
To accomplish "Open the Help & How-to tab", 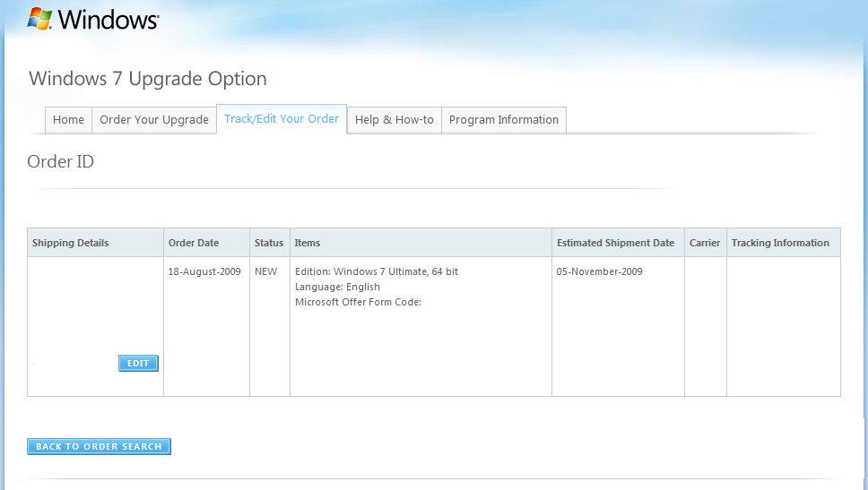I will (395, 120).
